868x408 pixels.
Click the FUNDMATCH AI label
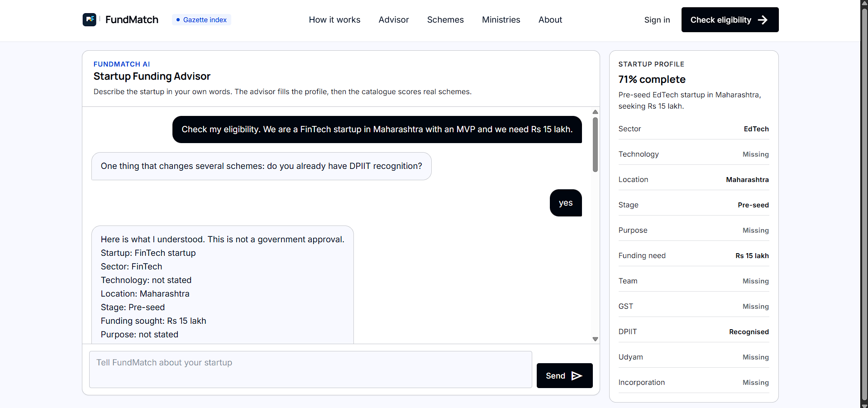point(122,64)
